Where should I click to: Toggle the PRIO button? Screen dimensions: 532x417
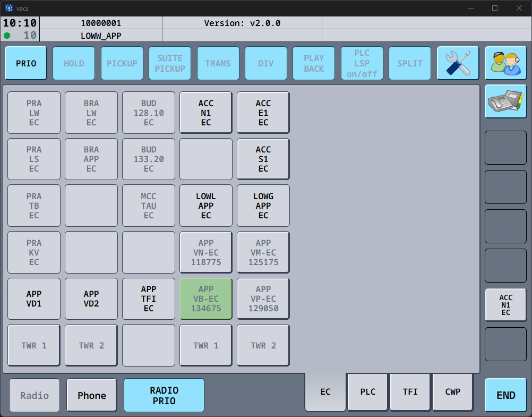pos(26,63)
